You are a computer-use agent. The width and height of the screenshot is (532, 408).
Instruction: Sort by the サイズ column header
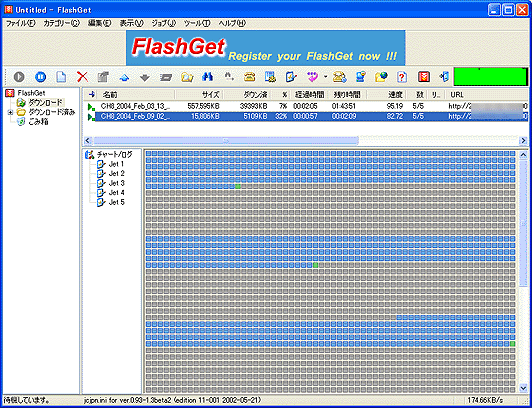[x=200, y=94]
